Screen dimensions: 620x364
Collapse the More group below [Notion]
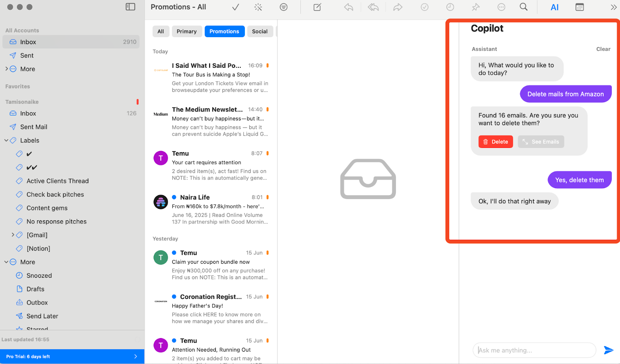coord(6,262)
